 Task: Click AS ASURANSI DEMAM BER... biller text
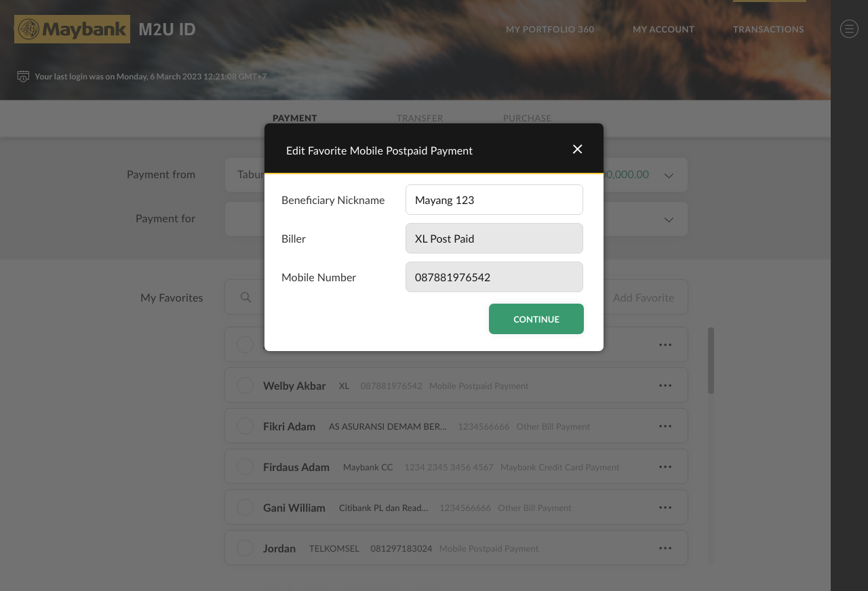388,426
